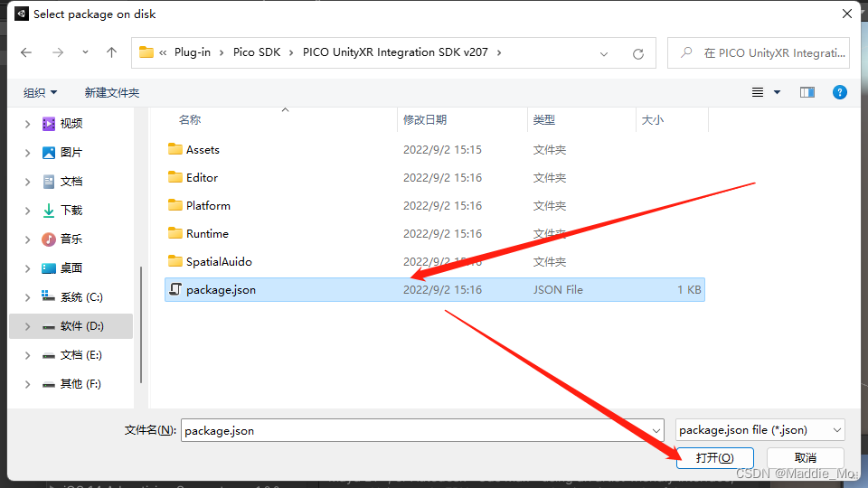868x488 pixels.
Task: Open 系统 (C:) drive
Action: pos(81,297)
